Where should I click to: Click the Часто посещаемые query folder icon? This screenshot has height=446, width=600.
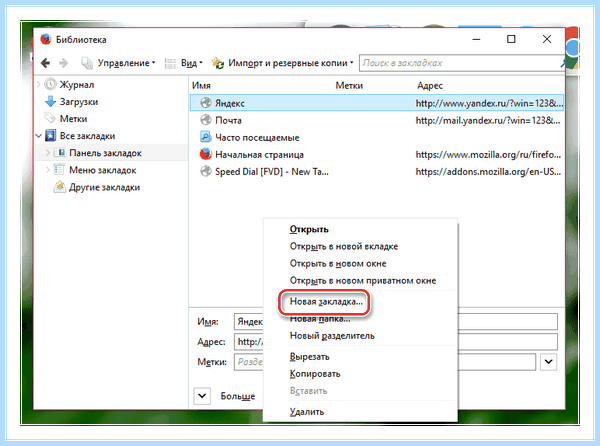point(206,137)
